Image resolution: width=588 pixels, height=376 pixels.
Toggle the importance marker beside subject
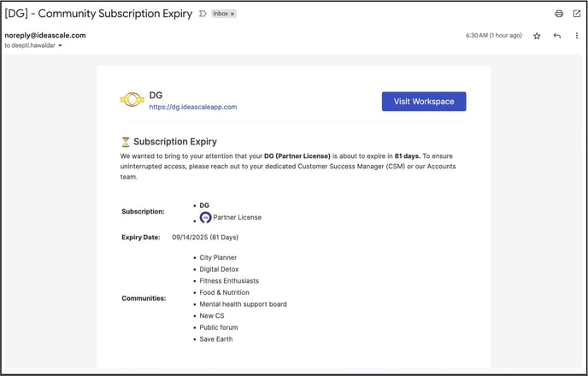tap(203, 14)
